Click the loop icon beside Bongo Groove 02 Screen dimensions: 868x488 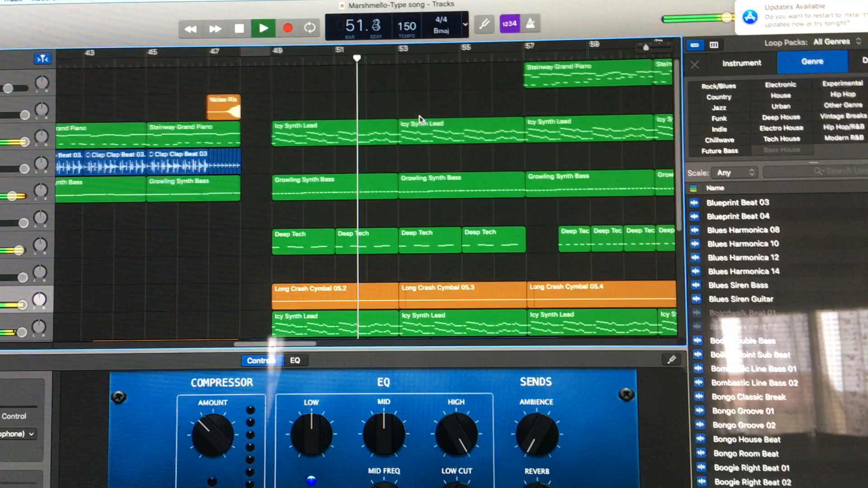coord(700,425)
